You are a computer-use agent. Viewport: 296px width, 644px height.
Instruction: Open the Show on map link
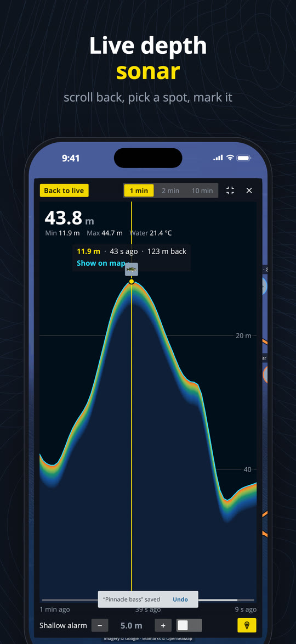click(101, 264)
